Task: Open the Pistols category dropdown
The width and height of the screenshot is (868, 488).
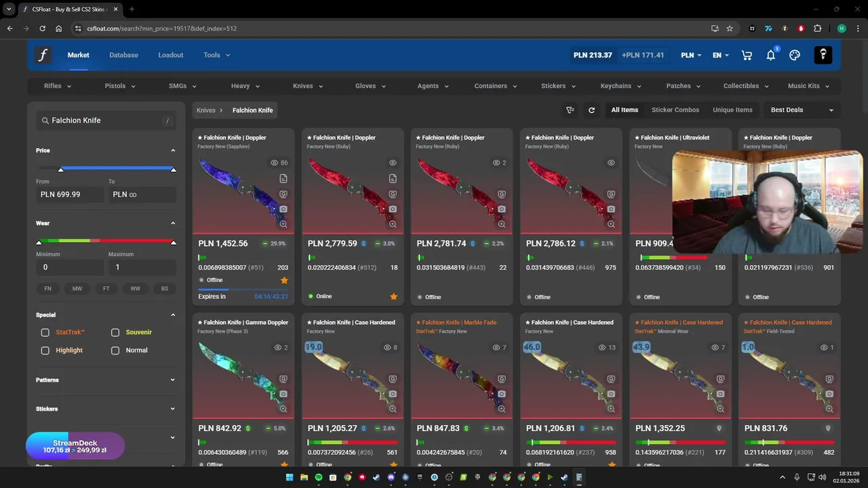Action: click(x=120, y=86)
